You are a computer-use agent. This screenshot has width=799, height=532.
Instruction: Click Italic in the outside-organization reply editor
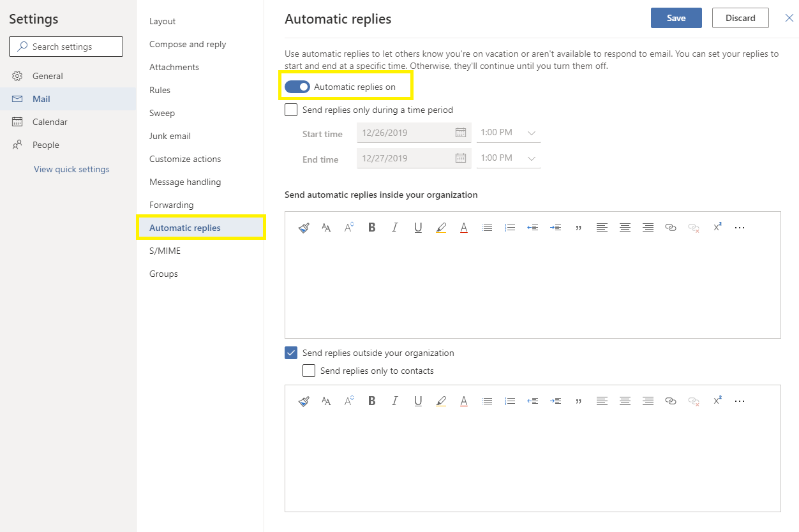pos(395,401)
